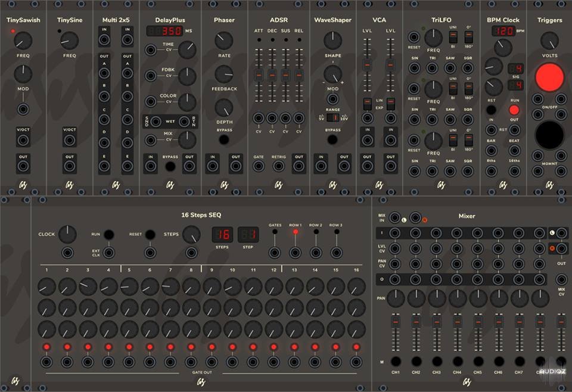Toggle the left VCA LIN/EXP switch

click(367, 102)
